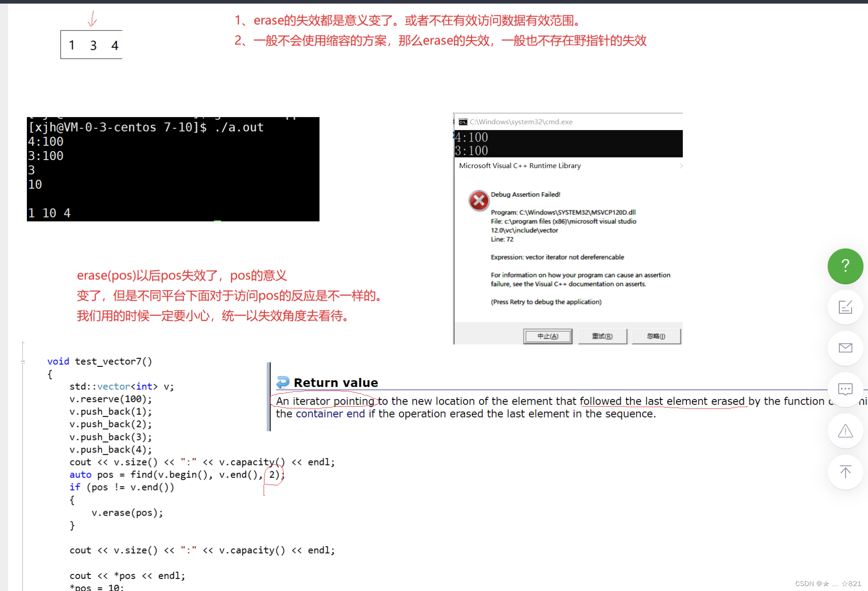
Task: Click './a.out' command in Linux terminal
Action: 239,127
